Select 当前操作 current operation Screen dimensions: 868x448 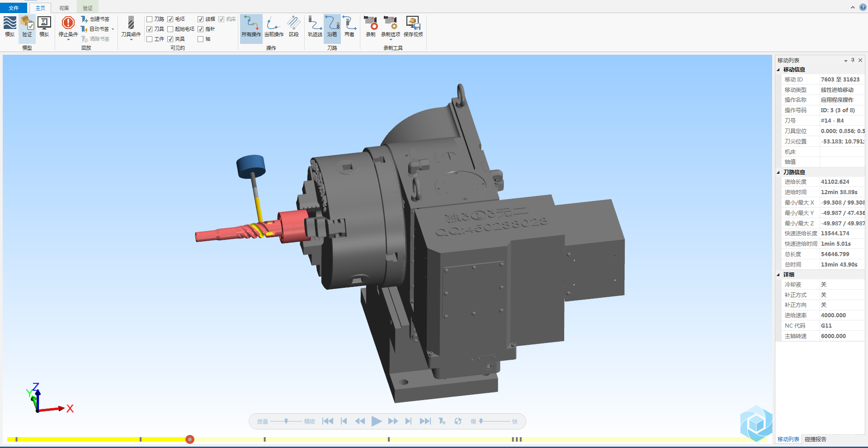pos(274,27)
